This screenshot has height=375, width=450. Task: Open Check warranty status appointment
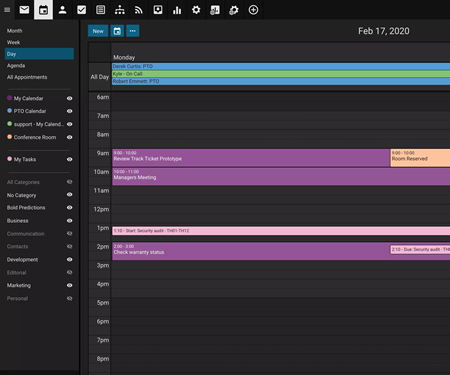(x=251, y=251)
